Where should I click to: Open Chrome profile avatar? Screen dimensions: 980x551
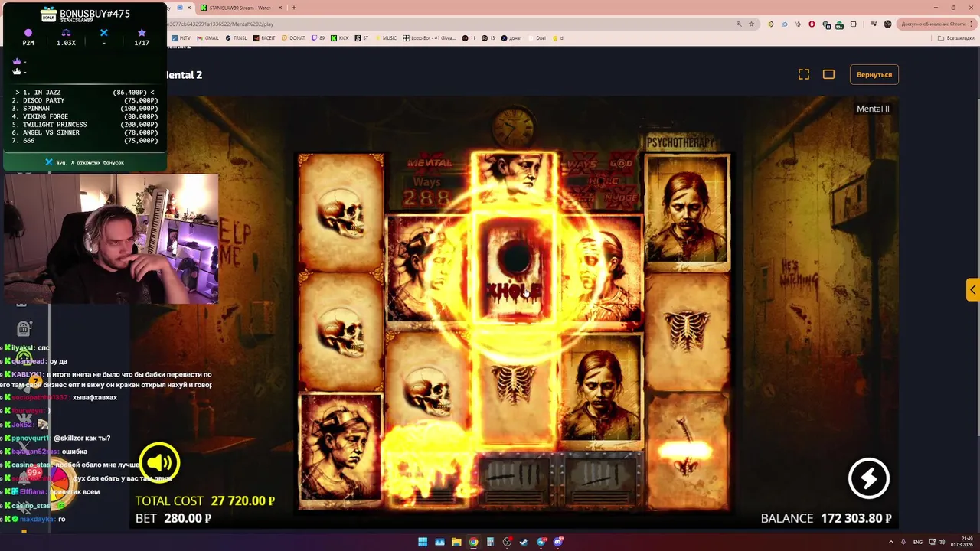pos(887,24)
